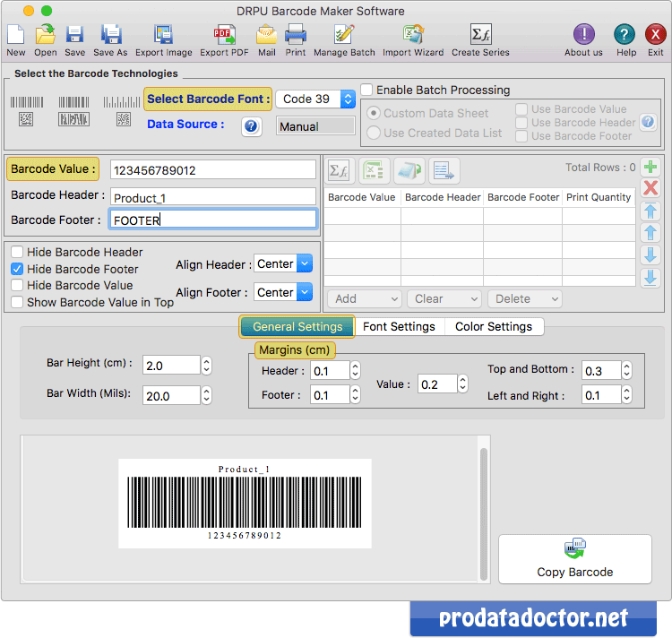Click the Create Series icon

point(480,35)
